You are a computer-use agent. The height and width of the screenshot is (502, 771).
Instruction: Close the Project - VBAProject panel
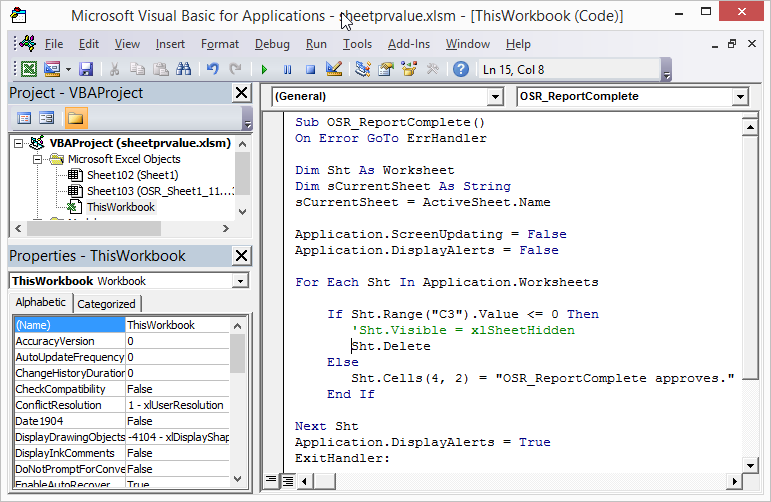[241, 93]
